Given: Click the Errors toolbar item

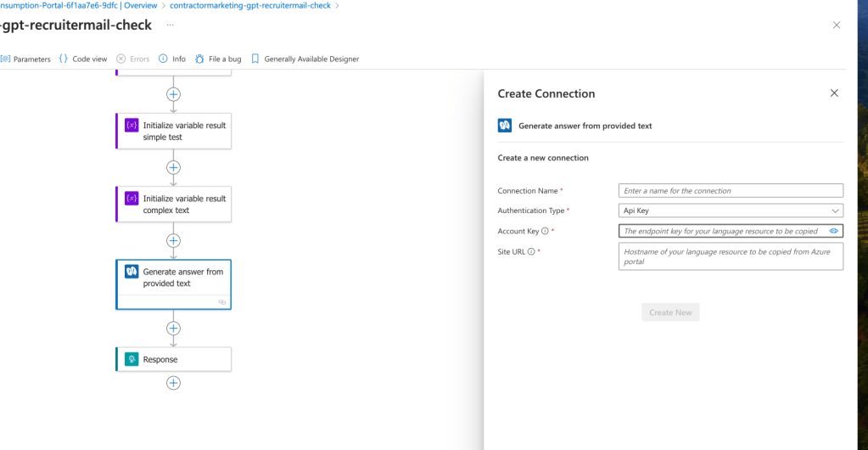Looking at the screenshot, I should coord(133,59).
